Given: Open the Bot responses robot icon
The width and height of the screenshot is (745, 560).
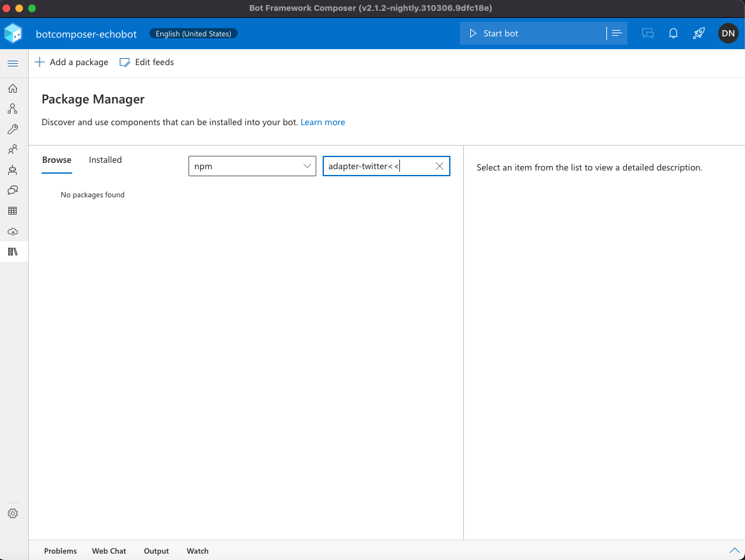Looking at the screenshot, I should pyautogui.click(x=13, y=170).
